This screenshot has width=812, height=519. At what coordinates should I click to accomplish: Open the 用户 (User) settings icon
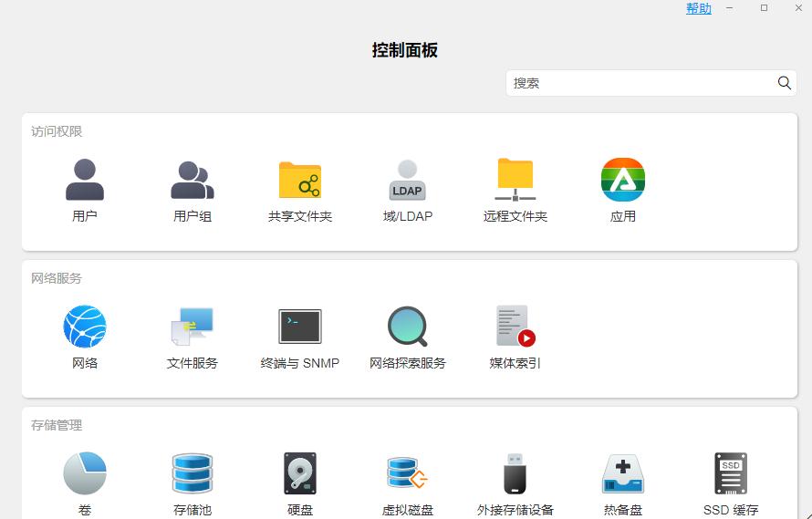85,181
